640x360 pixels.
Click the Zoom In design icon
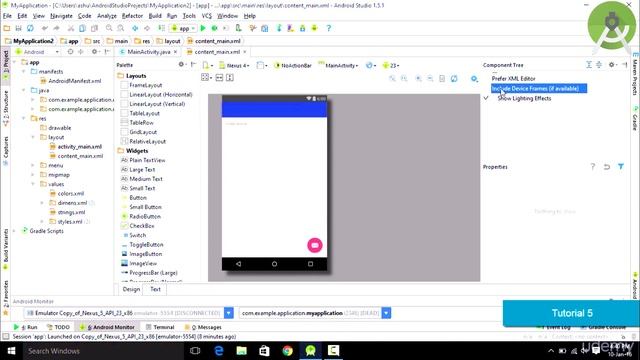tap(419, 78)
